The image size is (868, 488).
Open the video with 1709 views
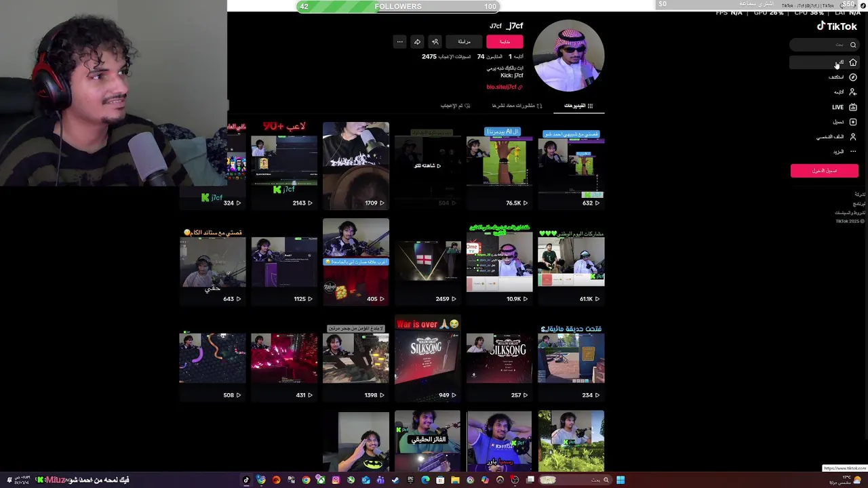(x=355, y=166)
